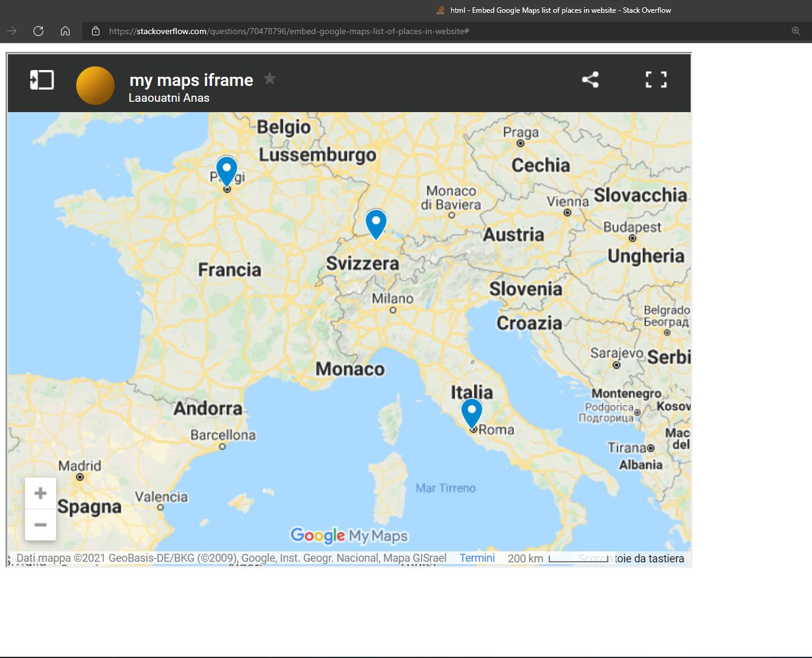Focus the stackoverflow URL address bar
This screenshot has height=658, width=812.
[289, 31]
